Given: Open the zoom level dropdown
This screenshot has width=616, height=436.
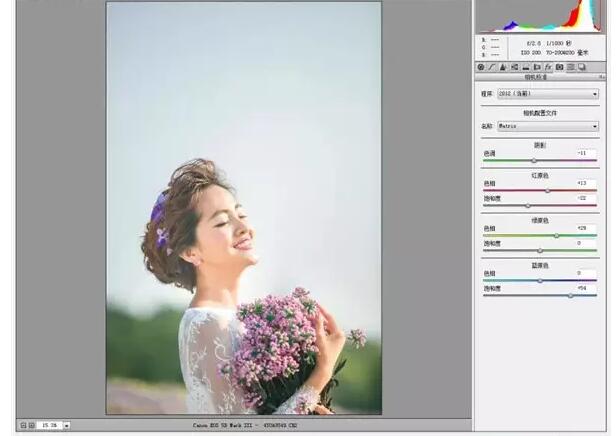Looking at the screenshot, I should [x=66, y=425].
